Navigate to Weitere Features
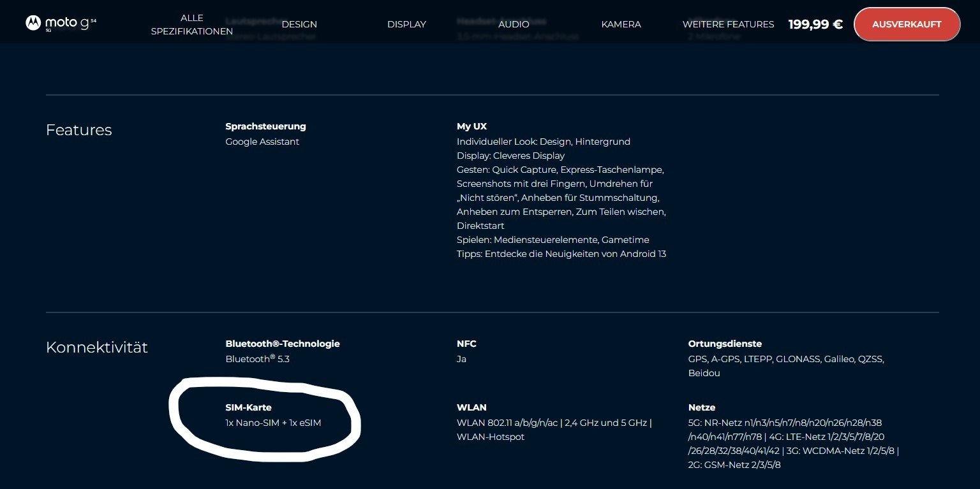The height and width of the screenshot is (489, 980). [728, 24]
